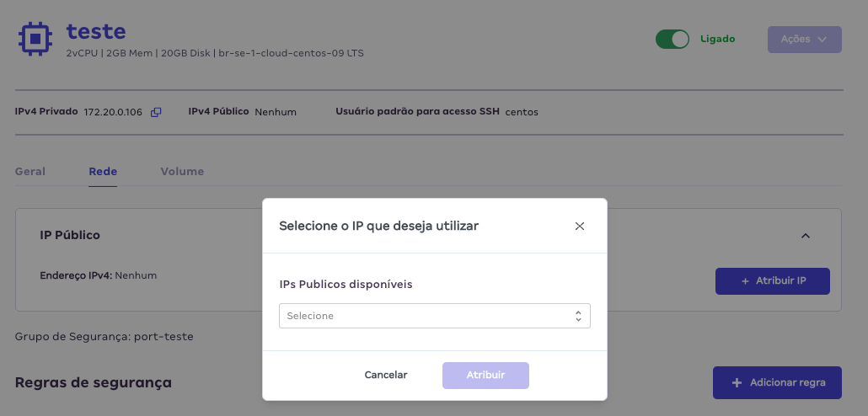The height and width of the screenshot is (416, 868).
Task: Click the plus icon on Atribuir IP
Action: [x=745, y=281]
